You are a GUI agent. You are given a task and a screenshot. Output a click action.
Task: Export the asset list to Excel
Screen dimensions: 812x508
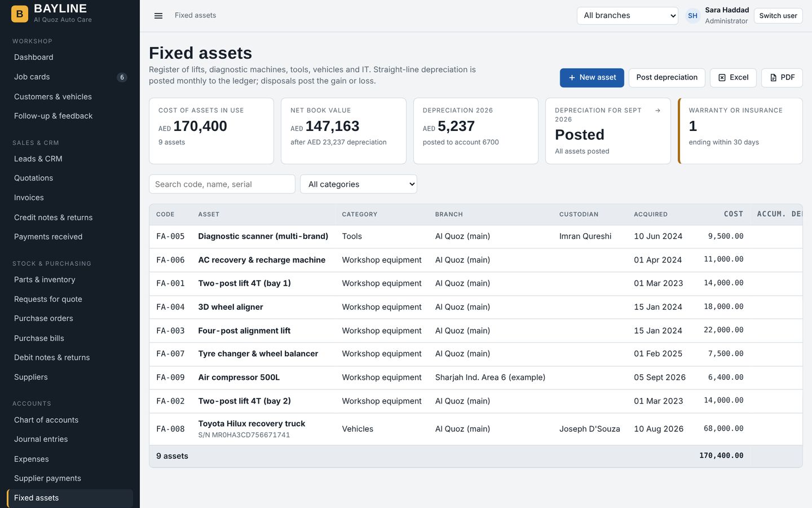[x=733, y=77]
